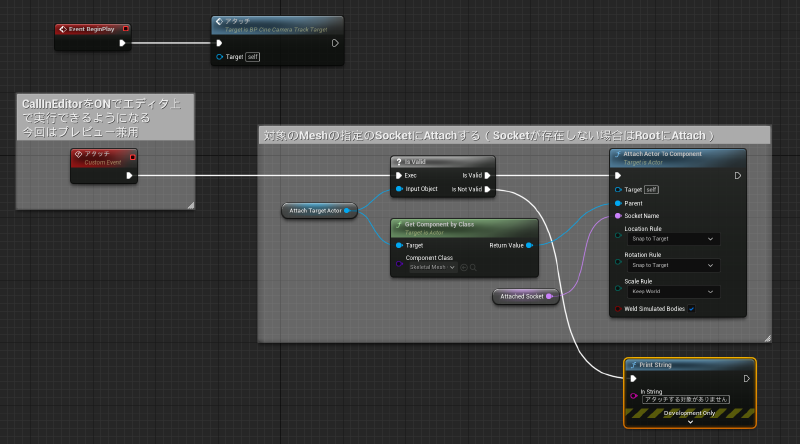Click the Is Not Valid output pin
800x444 pixels.
click(488, 189)
